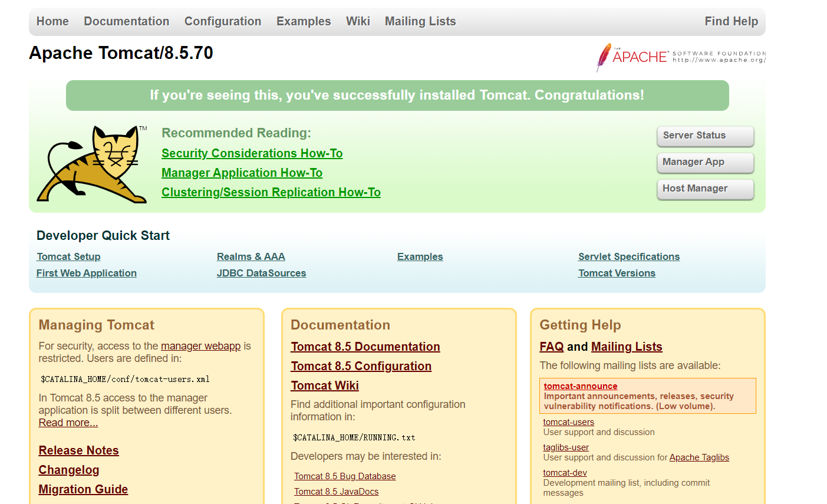Click the FAQ link under Getting Help
The image size is (827, 504).
point(552,347)
